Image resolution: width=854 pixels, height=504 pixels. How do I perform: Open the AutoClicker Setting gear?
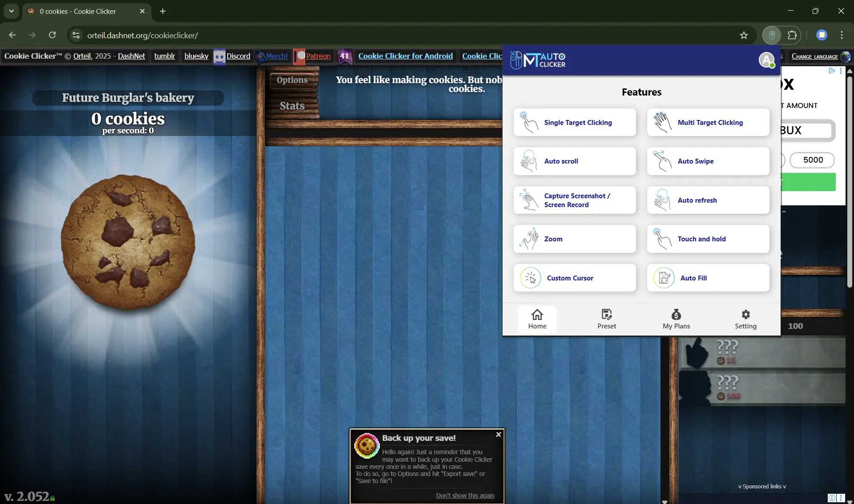(745, 319)
